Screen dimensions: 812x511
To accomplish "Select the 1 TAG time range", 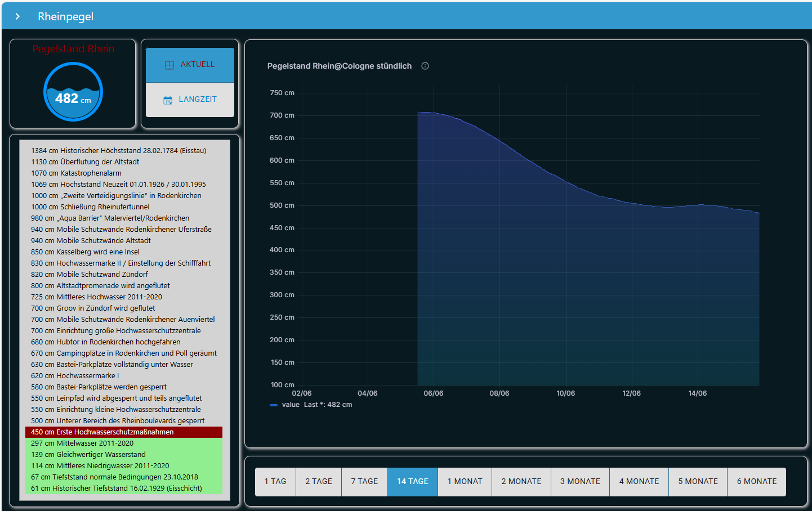I will pos(275,482).
